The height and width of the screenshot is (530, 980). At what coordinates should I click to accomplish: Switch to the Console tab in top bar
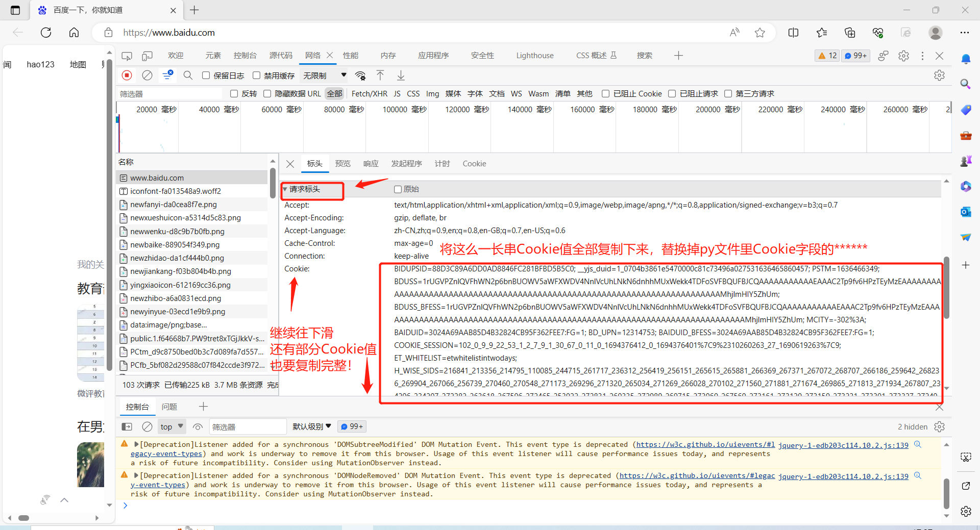point(245,56)
